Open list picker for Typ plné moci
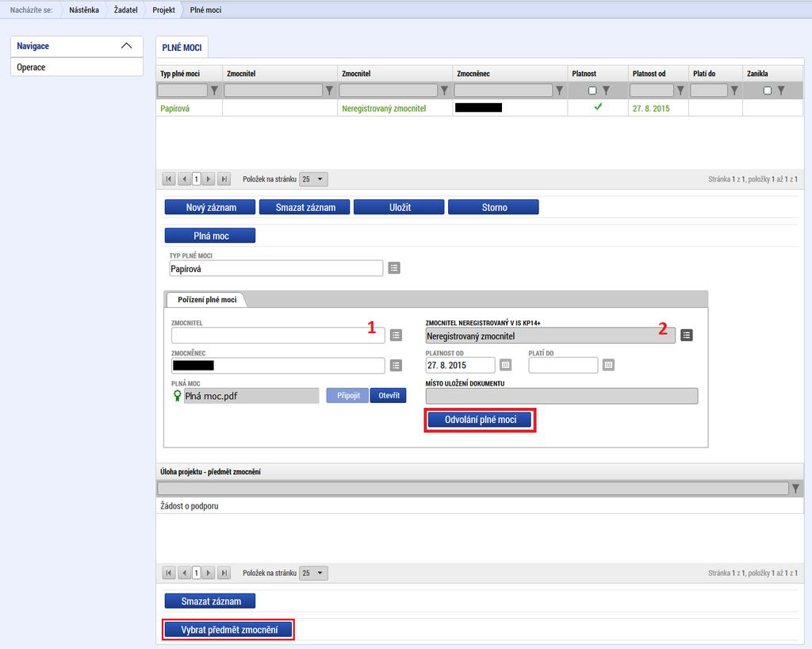Screen dimensions: 812x649 tap(394, 268)
